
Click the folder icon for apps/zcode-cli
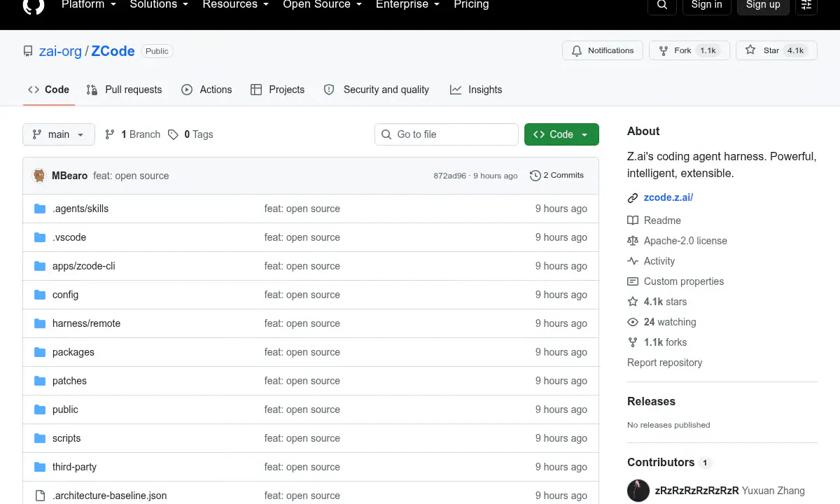pos(40,266)
